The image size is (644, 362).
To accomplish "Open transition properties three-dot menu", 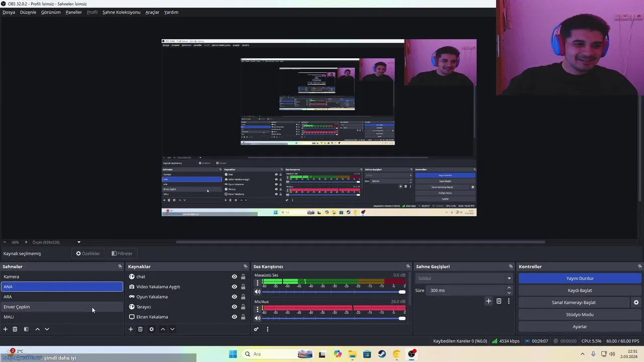I will click(x=509, y=301).
